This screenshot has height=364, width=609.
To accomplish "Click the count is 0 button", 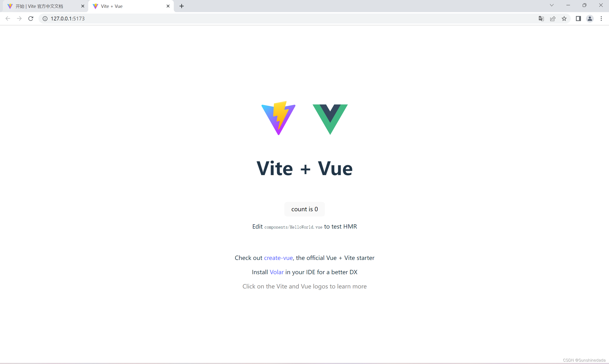I will [x=304, y=209].
